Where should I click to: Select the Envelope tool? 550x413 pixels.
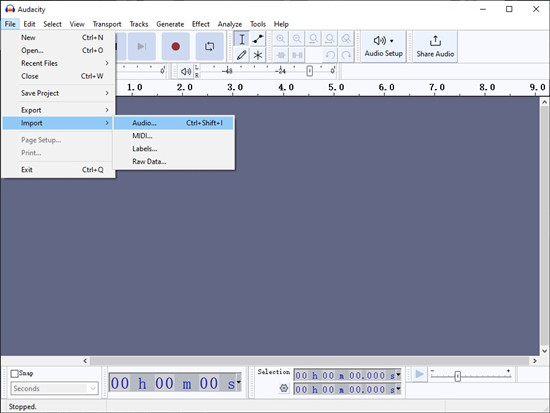pos(258,39)
